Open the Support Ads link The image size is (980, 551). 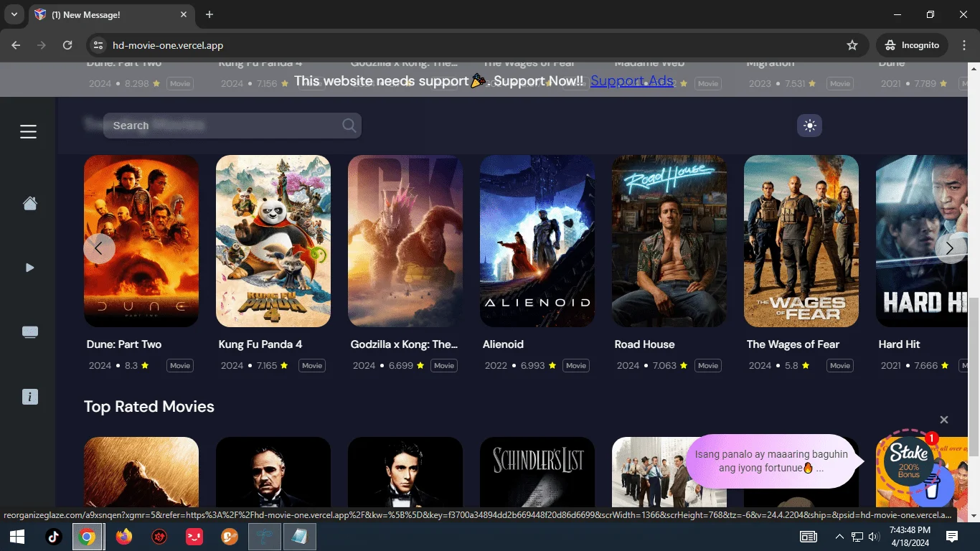(632, 81)
